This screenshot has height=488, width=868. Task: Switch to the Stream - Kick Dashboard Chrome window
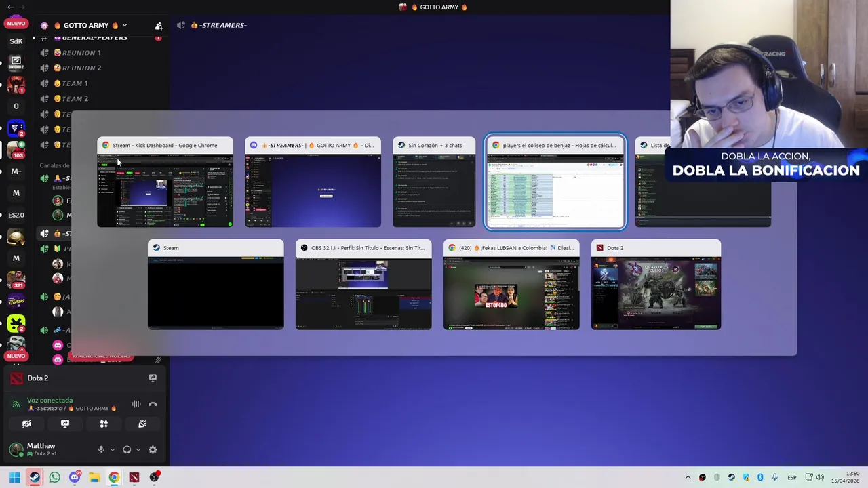165,182
